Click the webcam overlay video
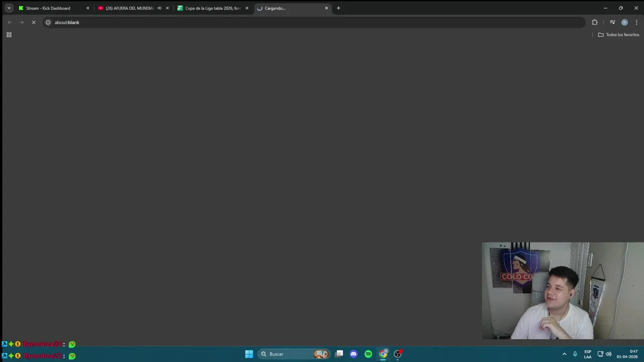The image size is (644, 362). (562, 291)
